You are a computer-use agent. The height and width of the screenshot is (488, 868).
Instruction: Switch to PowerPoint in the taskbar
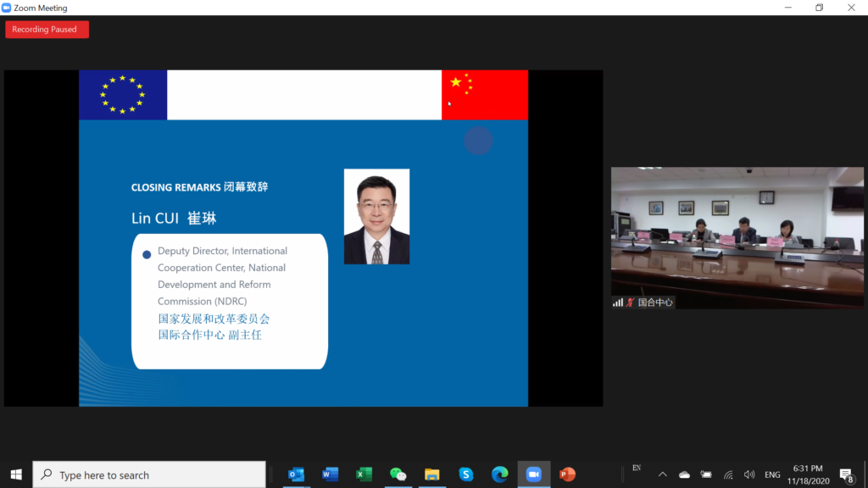click(x=567, y=474)
